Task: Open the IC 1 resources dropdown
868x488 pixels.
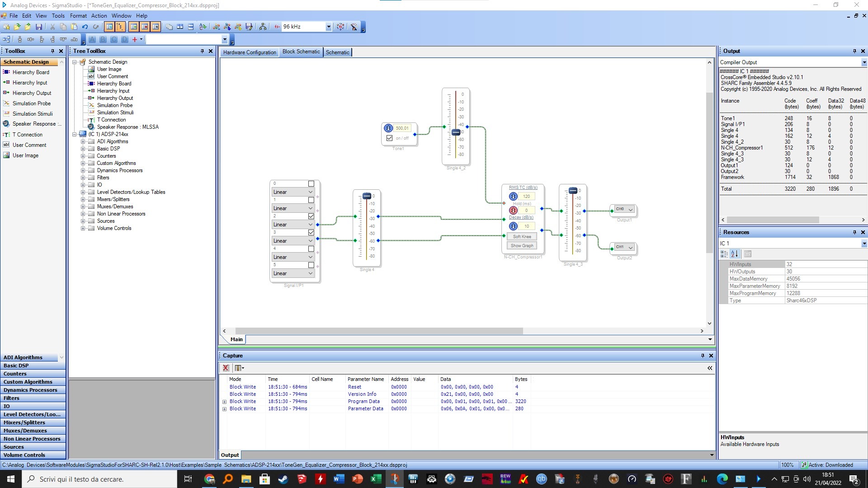Action: click(864, 244)
